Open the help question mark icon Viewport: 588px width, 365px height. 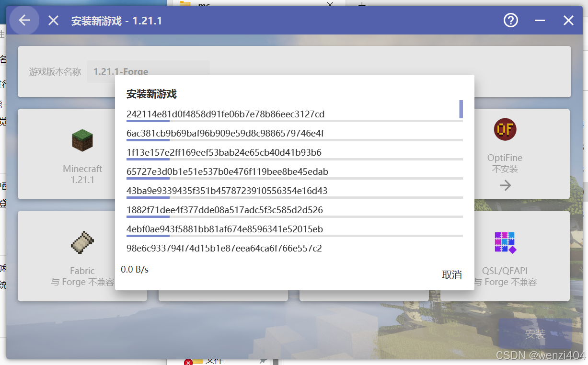pos(511,20)
